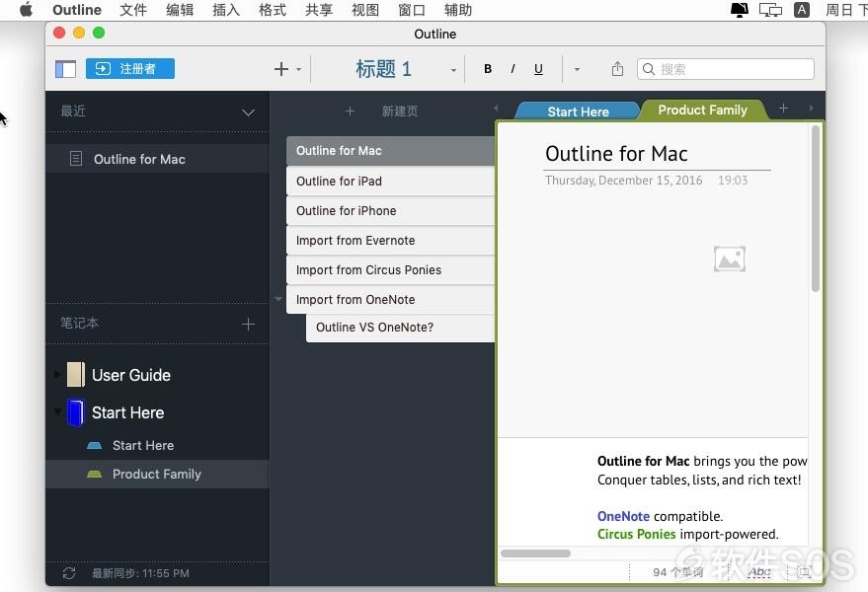Viewport: 868px width, 592px height.
Task: Click the share icon in toolbar
Action: point(617,69)
